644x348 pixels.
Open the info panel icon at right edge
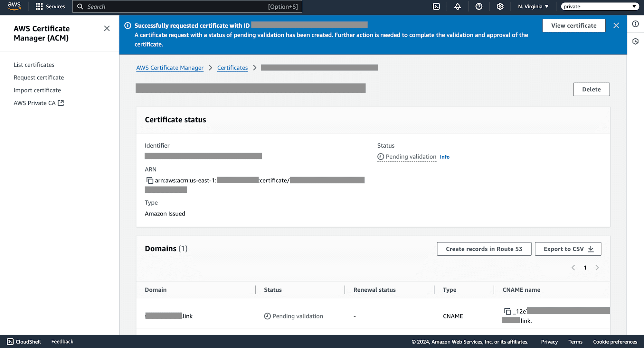coord(635,24)
